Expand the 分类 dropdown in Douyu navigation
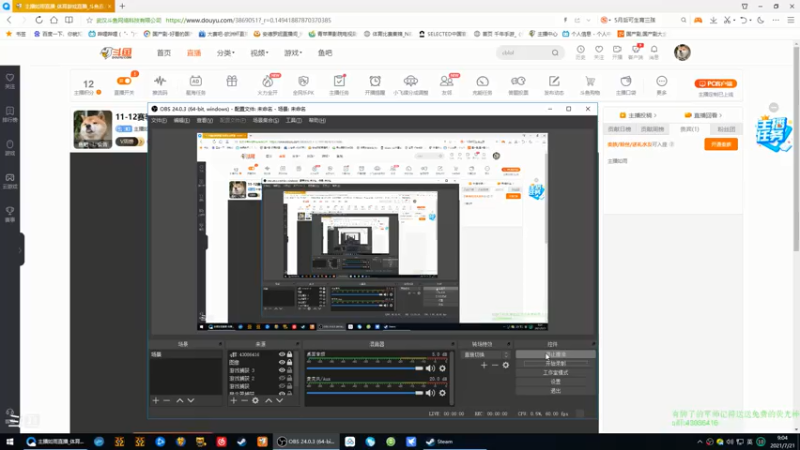800x450 pixels. coord(226,53)
